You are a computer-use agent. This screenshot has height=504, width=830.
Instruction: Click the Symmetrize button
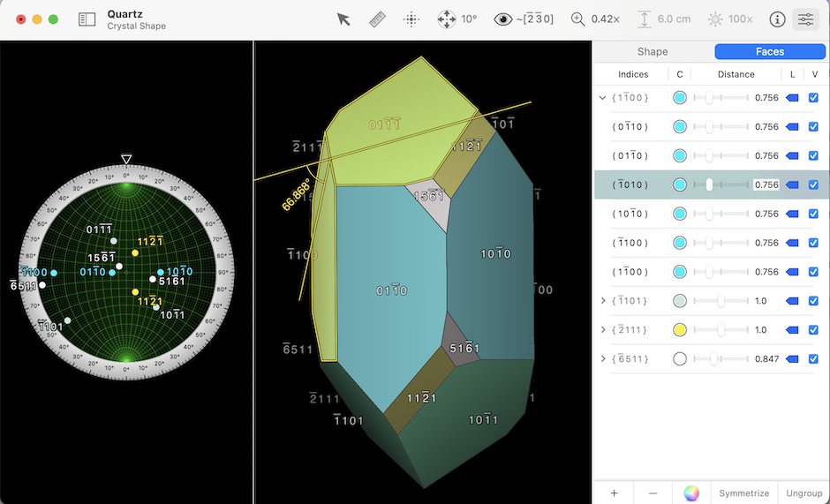click(744, 493)
